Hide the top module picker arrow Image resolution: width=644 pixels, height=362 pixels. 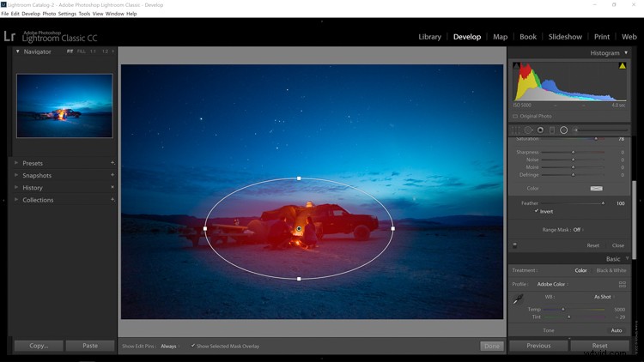tap(322, 21)
